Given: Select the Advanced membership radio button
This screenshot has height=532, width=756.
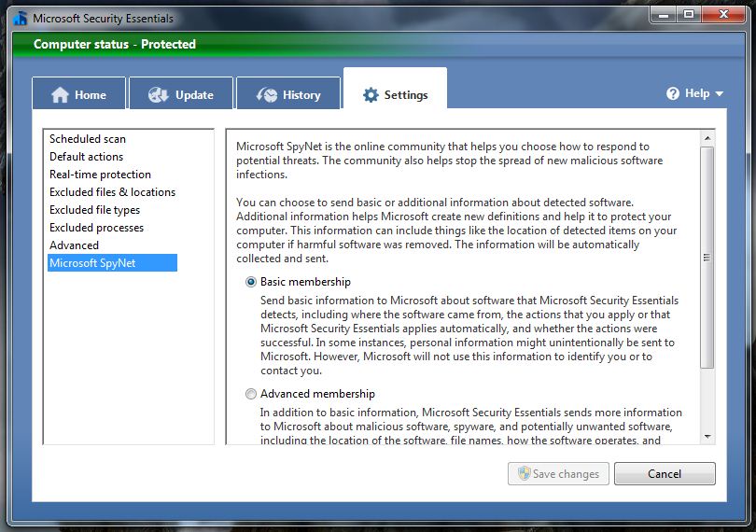Looking at the screenshot, I should [251, 394].
